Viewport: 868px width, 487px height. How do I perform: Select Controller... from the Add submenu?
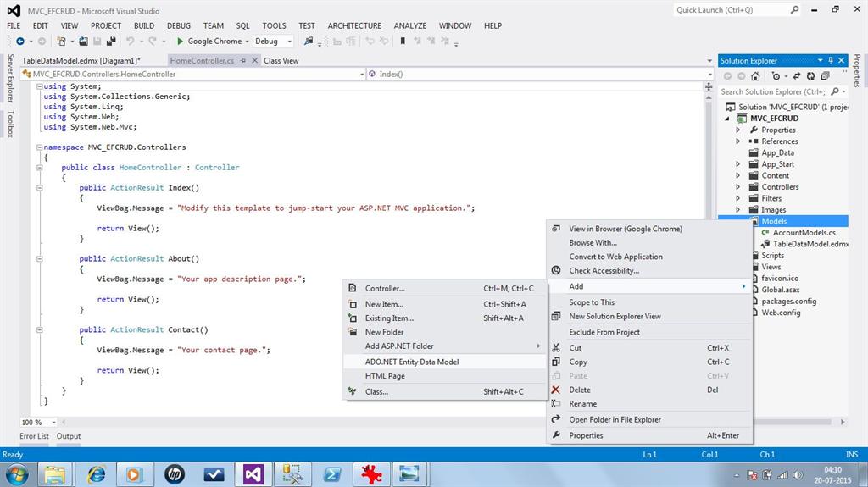click(x=444, y=288)
